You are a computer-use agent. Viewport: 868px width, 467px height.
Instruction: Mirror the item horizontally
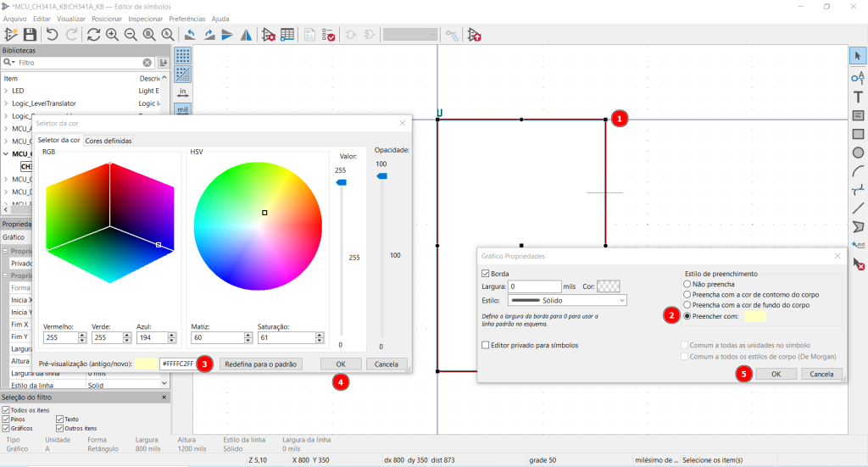tap(247, 35)
